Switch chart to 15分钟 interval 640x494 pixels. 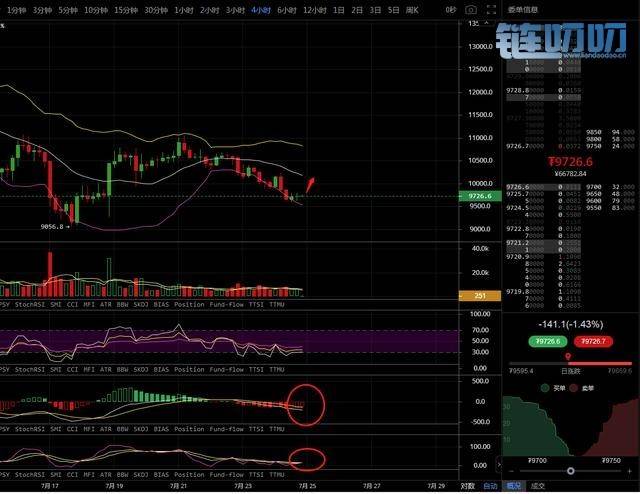[x=126, y=10]
